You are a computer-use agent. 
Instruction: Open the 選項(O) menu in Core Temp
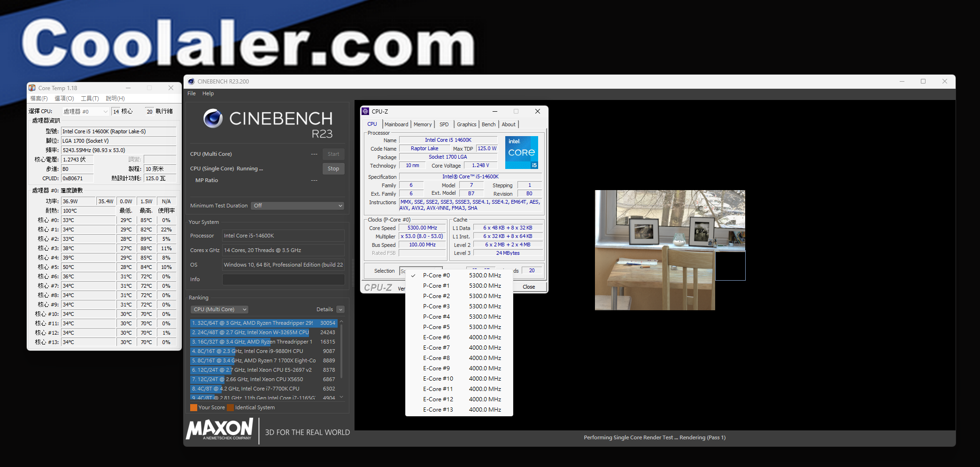pos(64,99)
